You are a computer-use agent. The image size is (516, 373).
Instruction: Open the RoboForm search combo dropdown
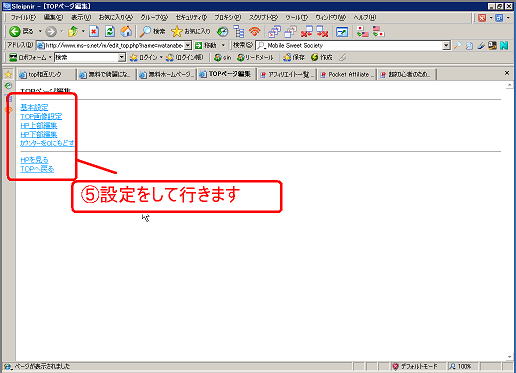(x=122, y=57)
